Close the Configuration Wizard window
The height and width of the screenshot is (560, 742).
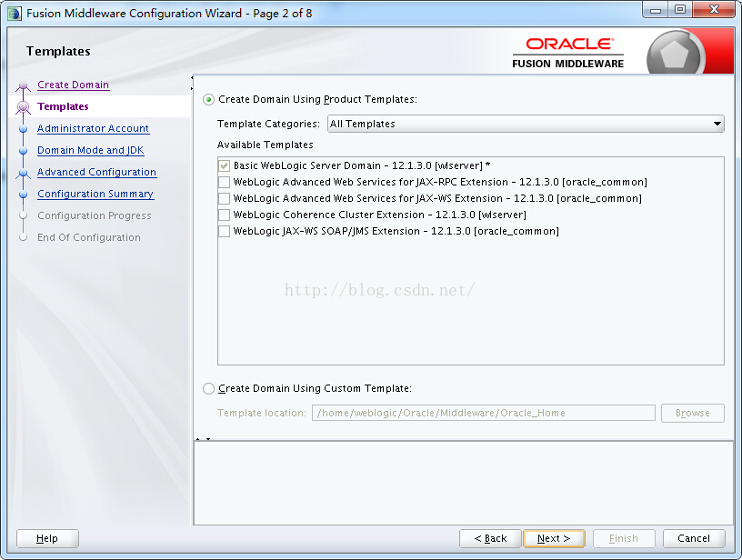tap(715, 9)
